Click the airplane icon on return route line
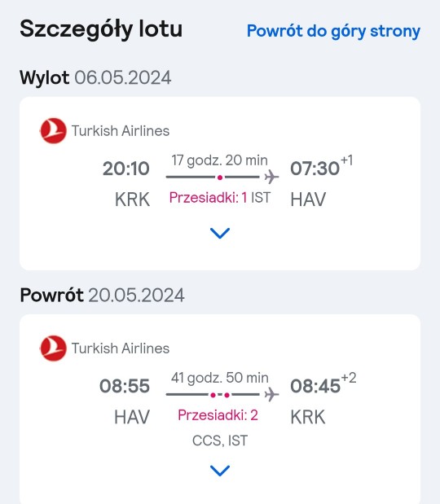The height and width of the screenshot is (504, 440). coord(271,394)
